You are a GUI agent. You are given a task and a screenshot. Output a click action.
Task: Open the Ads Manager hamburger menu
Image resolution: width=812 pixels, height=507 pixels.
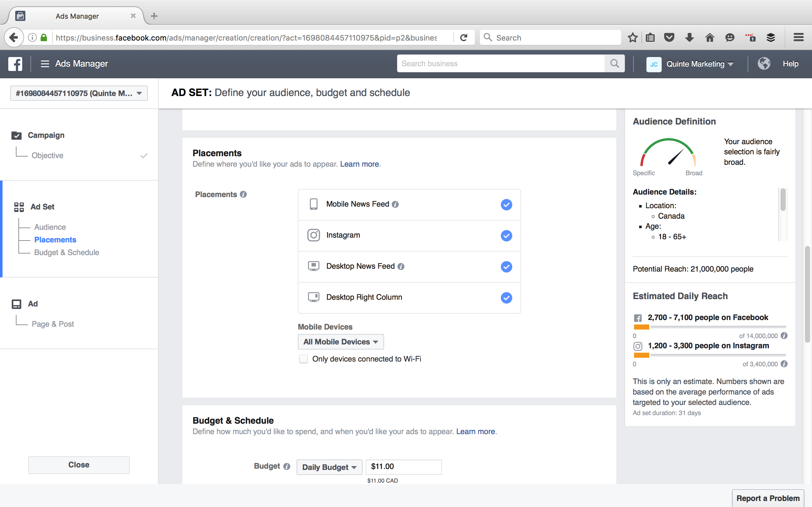pyautogui.click(x=45, y=64)
